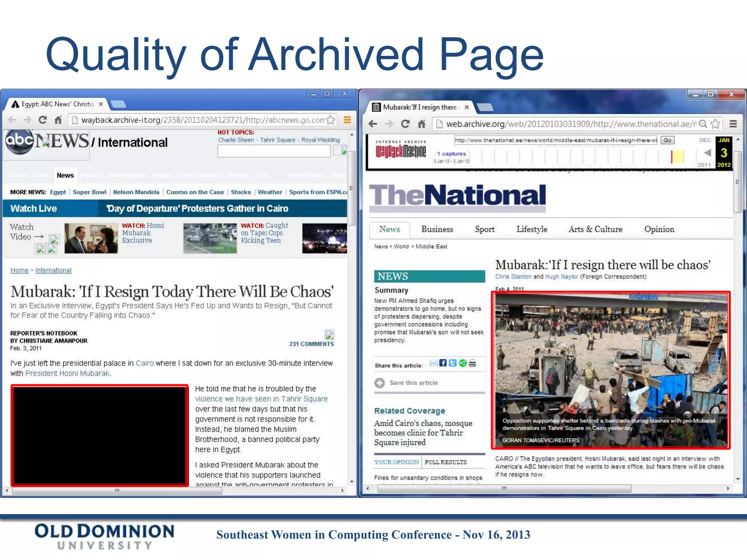Switch to POLL RESULTS tab
This screenshot has height=560, width=747.
446,462
